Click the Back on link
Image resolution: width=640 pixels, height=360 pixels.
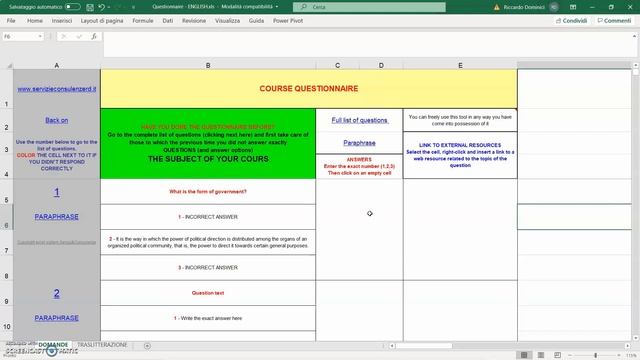tap(57, 120)
